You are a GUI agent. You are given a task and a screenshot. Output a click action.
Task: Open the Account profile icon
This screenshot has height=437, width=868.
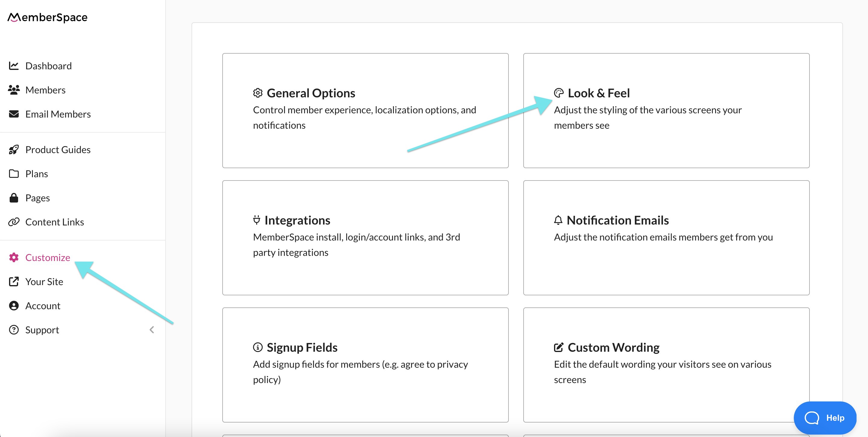[14, 305]
